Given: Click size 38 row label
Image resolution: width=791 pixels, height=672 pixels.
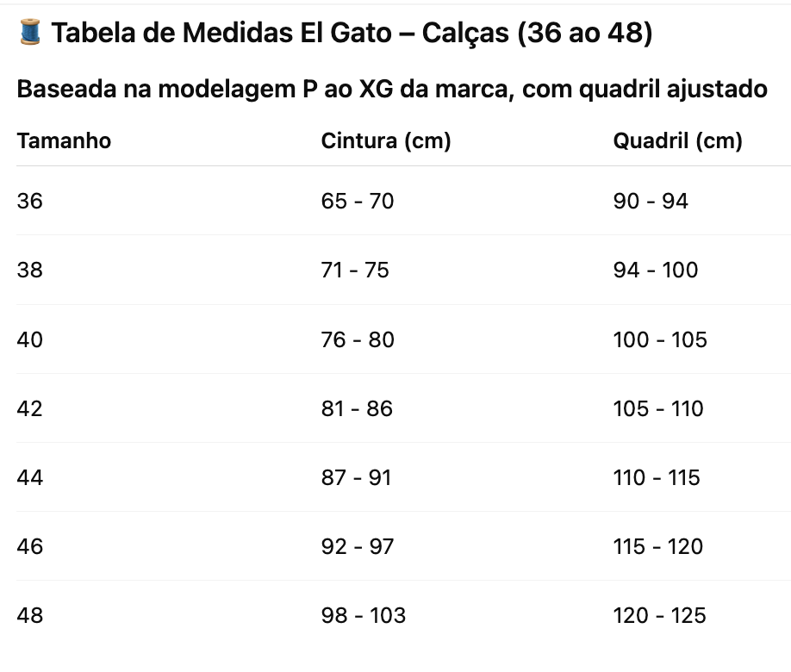Looking at the screenshot, I should click(x=30, y=270).
